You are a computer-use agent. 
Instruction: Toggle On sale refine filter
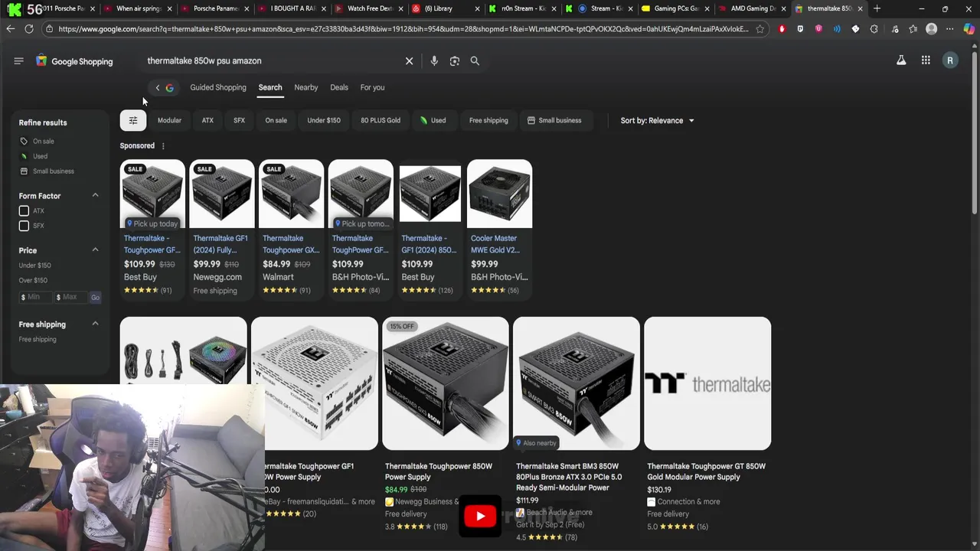pos(38,141)
